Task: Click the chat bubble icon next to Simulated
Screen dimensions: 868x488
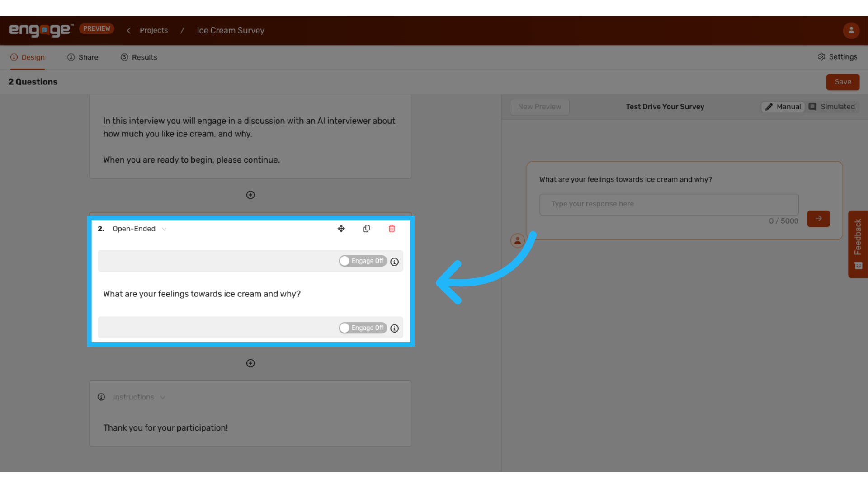Action: tap(812, 107)
